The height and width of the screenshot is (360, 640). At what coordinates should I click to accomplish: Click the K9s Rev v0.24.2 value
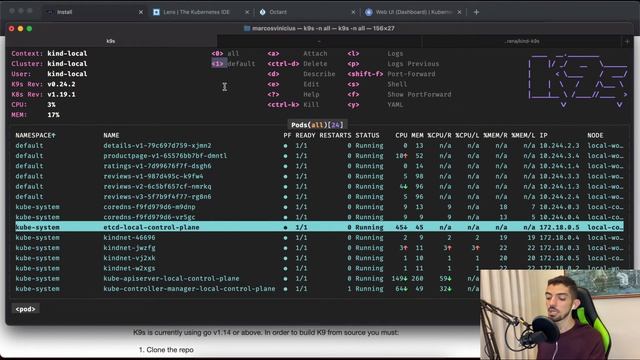(x=61, y=84)
